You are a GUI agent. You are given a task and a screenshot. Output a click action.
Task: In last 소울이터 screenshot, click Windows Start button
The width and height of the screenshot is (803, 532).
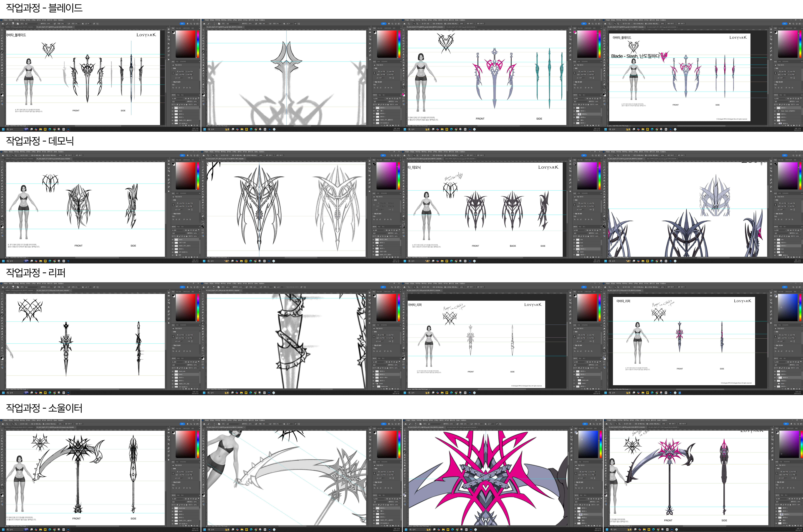click(607, 530)
